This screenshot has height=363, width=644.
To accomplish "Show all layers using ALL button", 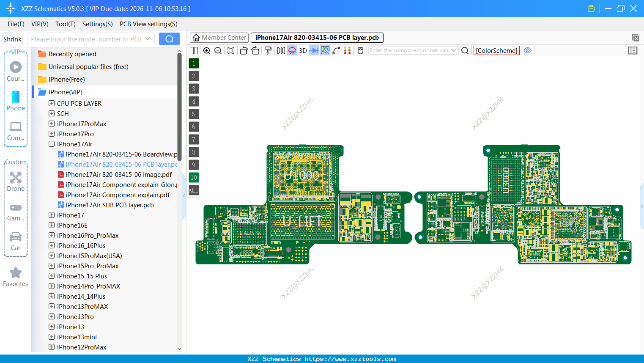I will point(193,190).
